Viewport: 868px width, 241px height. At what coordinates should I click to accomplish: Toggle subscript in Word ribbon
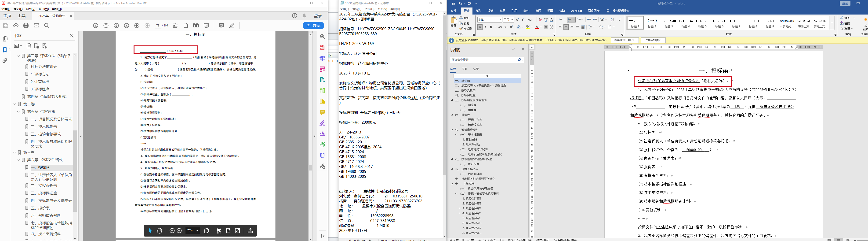click(x=506, y=27)
